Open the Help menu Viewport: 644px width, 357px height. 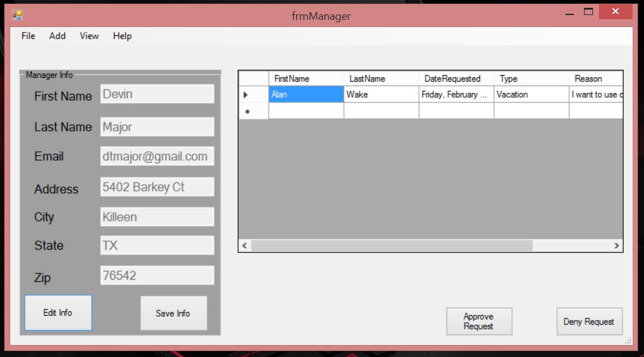click(122, 36)
